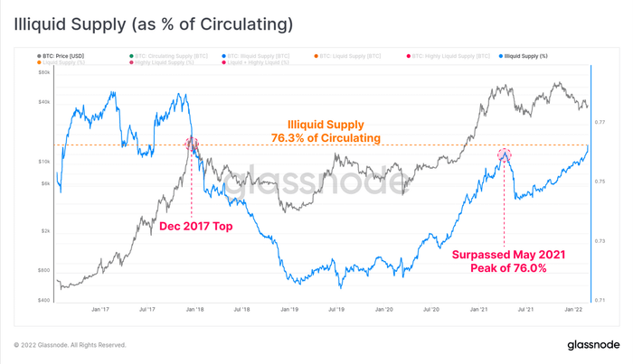Click the $80k price axis label
This screenshot has width=633, height=364.
click(x=43, y=72)
